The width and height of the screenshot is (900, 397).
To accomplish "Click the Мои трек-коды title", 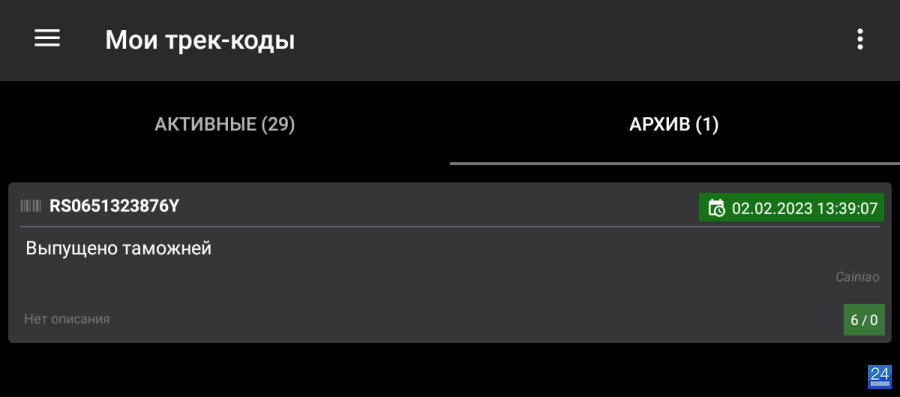I will 200,41.
